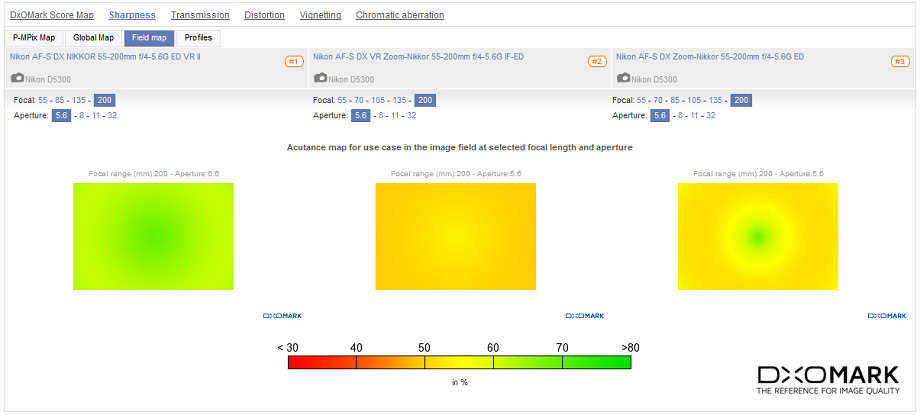Click the green end of the color scale
The image size is (920, 415).
tap(610, 362)
